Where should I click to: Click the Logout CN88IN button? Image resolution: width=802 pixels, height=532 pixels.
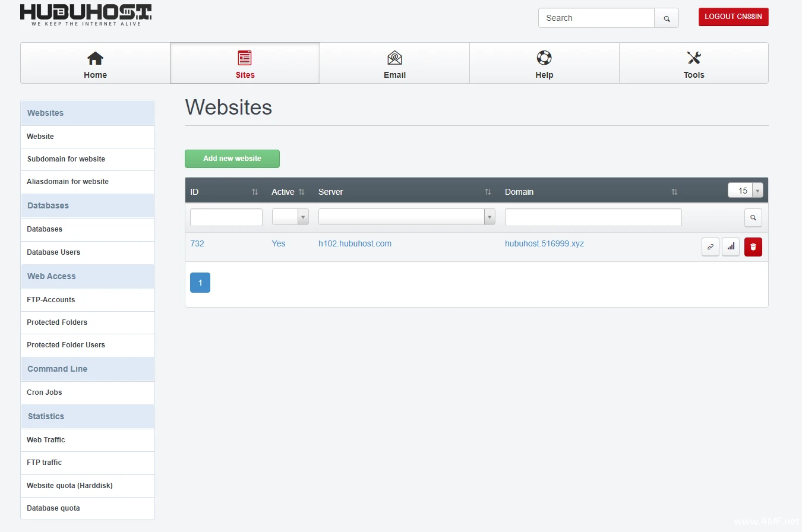coord(733,17)
